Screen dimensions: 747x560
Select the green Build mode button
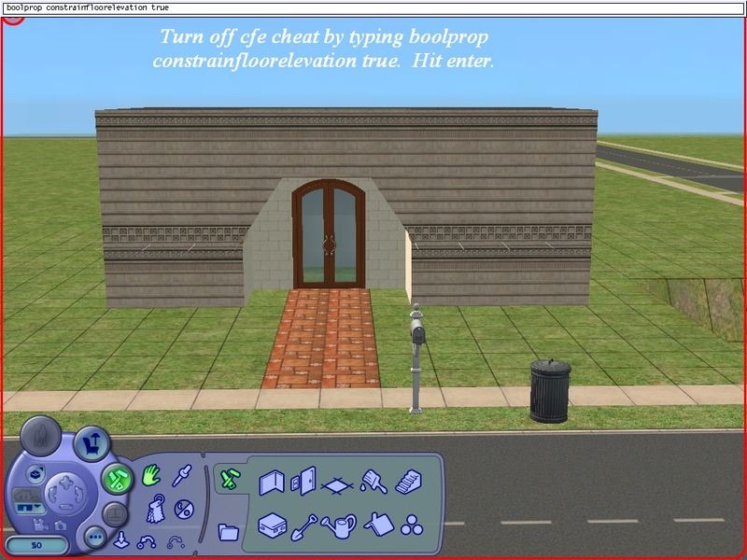[x=117, y=480]
